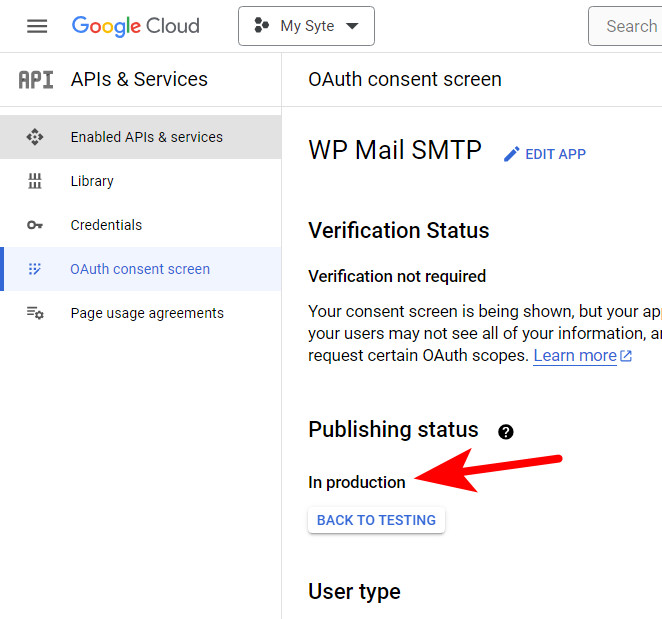The width and height of the screenshot is (662, 619).
Task: Click the OAuth consent screen page title
Action: (404, 79)
